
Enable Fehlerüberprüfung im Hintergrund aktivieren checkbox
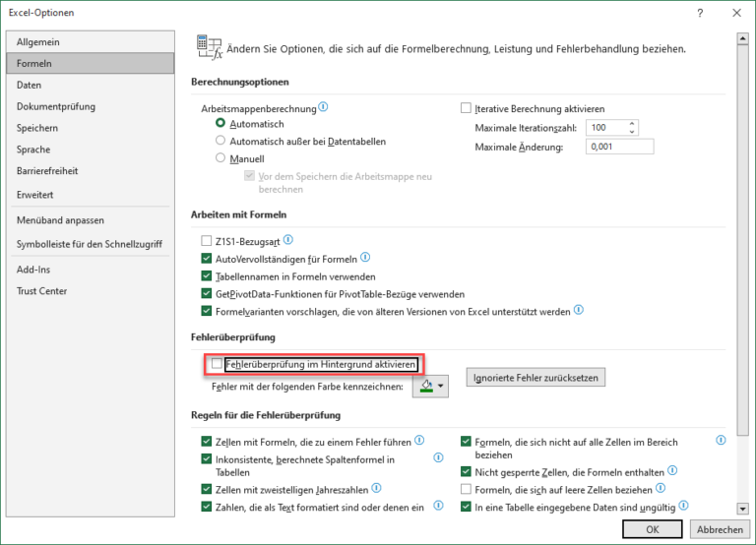(x=217, y=363)
